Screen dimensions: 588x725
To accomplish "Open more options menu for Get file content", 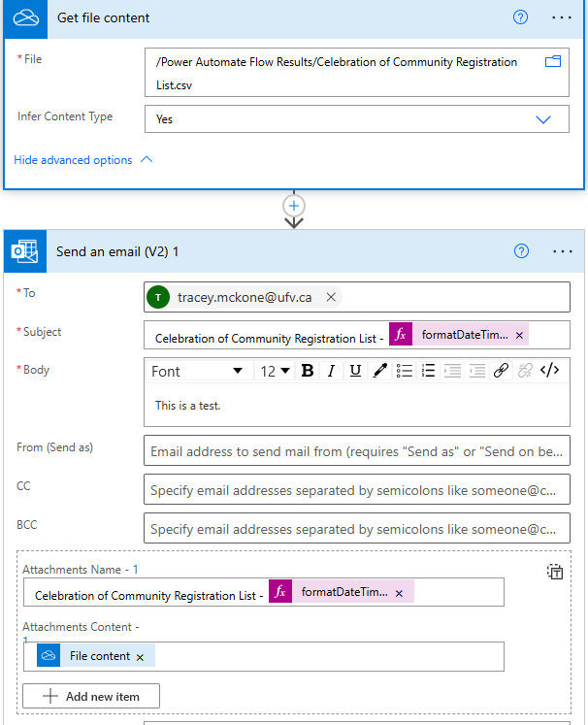I will pos(562,17).
